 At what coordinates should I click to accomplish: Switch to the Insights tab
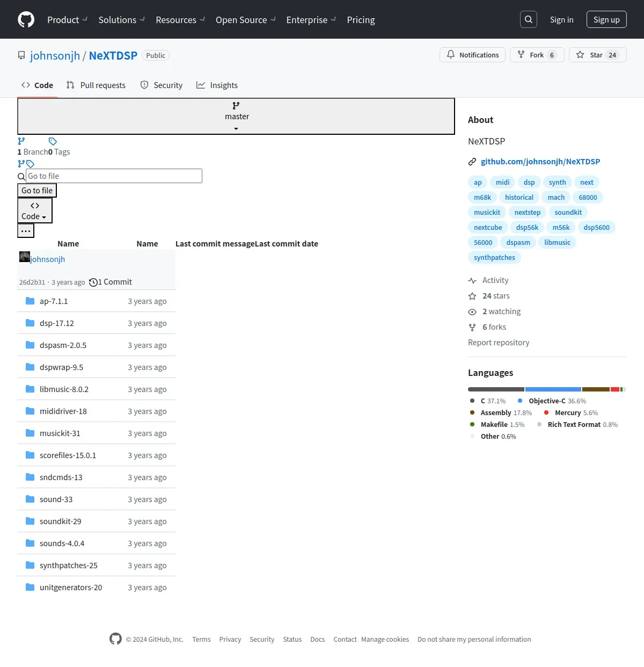(217, 85)
